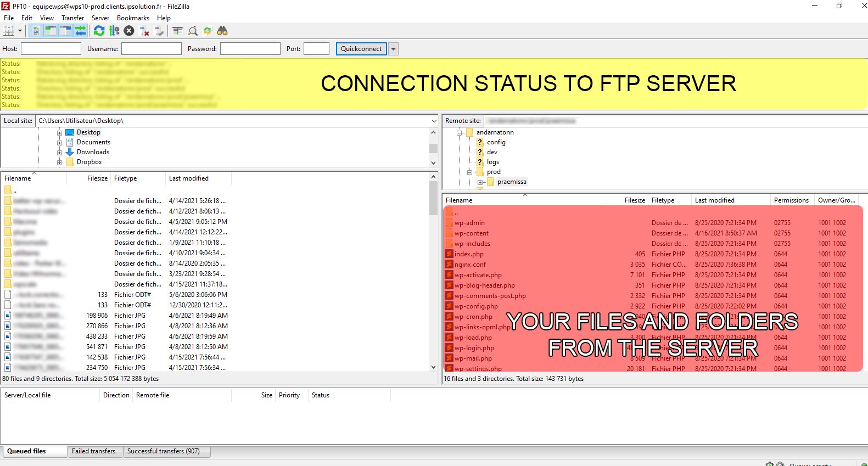Sort remote files by Permissions column

791,200
